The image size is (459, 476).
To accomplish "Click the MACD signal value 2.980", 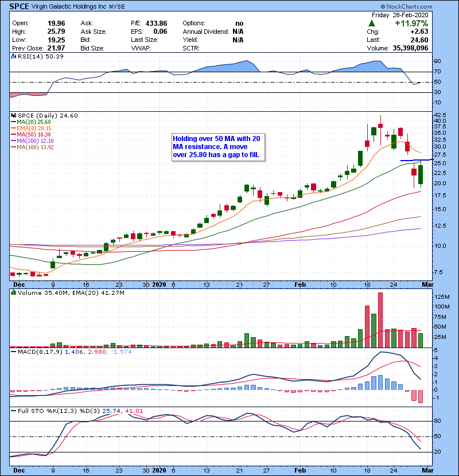I will pyautogui.click(x=97, y=352).
